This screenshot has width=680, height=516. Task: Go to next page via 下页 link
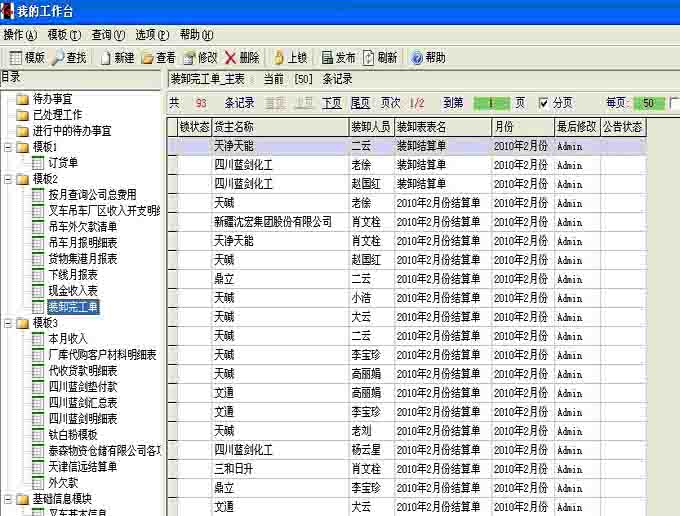coord(332,103)
